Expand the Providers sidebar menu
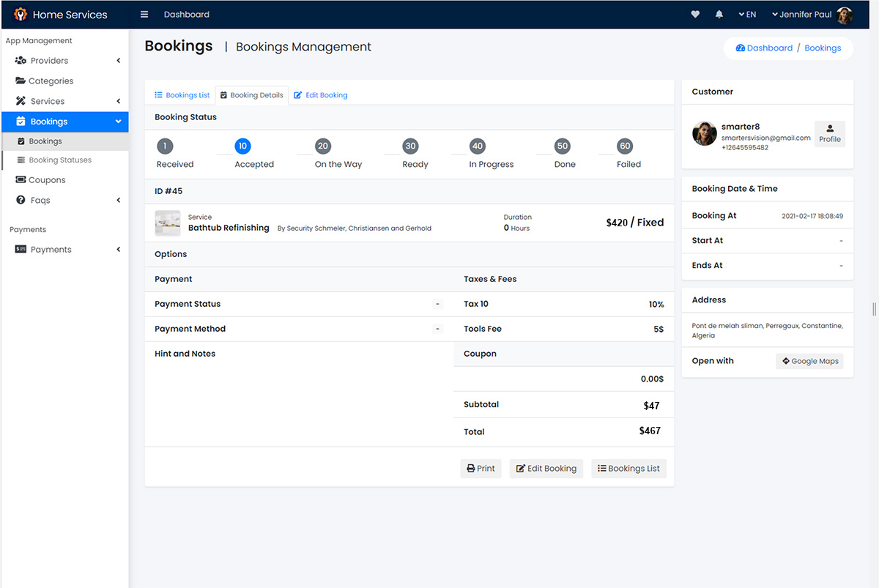 pos(49,61)
